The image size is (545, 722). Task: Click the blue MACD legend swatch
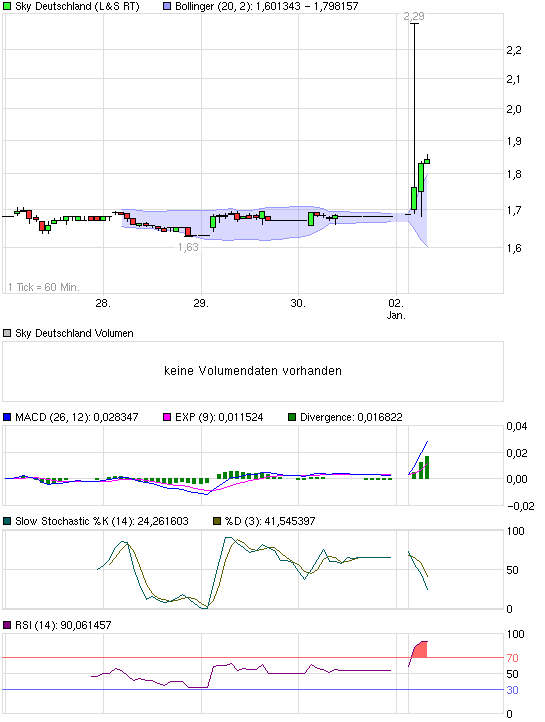(x=7, y=417)
